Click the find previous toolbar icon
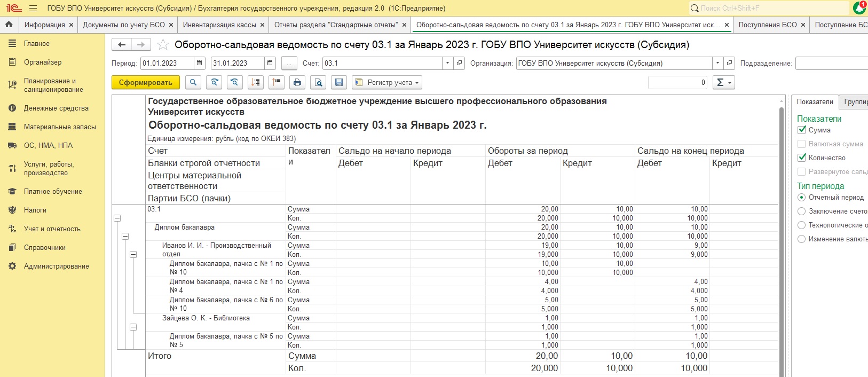Image resolution: width=868 pixels, height=377 pixels. click(x=235, y=82)
